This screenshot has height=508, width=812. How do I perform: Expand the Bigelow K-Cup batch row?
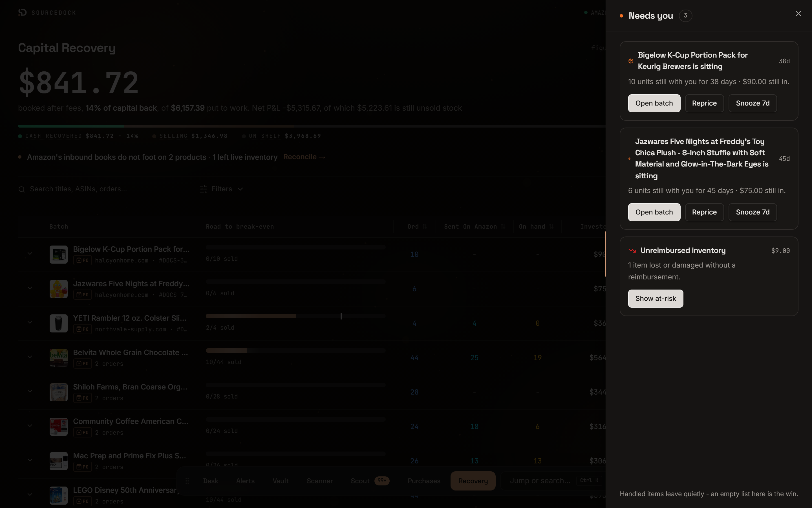(30, 254)
